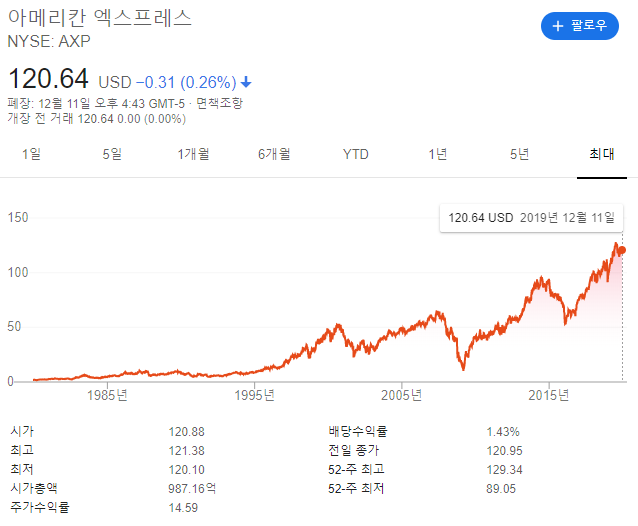
Task: Click the NYSE: AXP ticker text
Action: pos(49,41)
